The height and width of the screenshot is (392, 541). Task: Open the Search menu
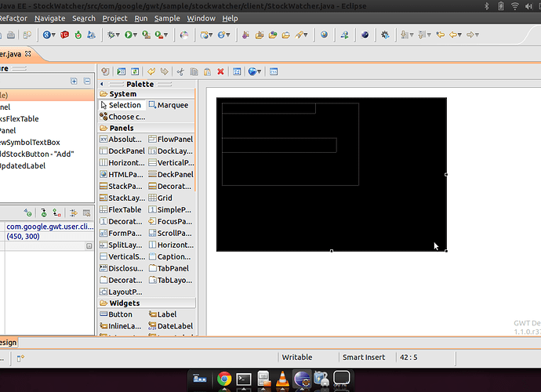pyautogui.click(x=83, y=18)
